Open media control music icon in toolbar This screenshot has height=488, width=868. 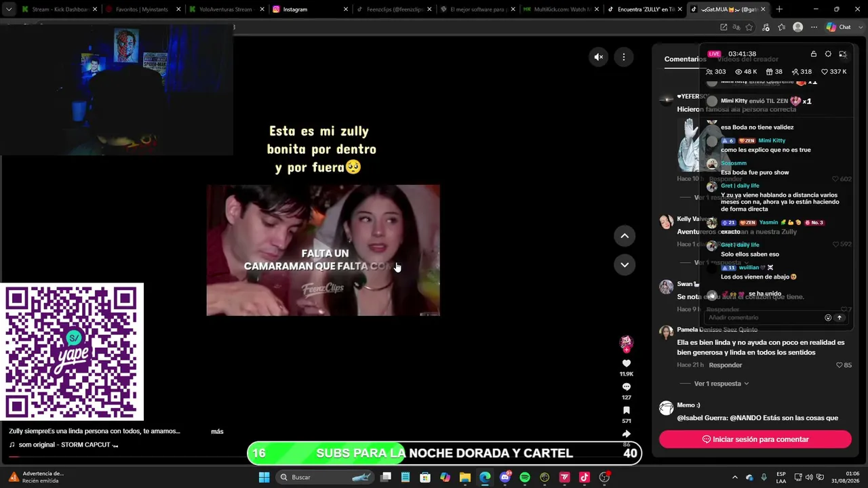[x=766, y=27]
